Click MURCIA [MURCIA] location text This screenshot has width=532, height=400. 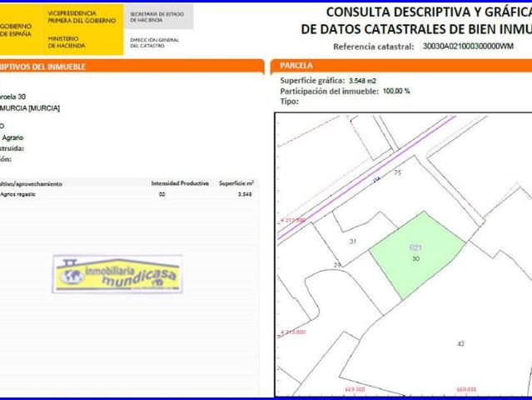pyautogui.click(x=30, y=108)
